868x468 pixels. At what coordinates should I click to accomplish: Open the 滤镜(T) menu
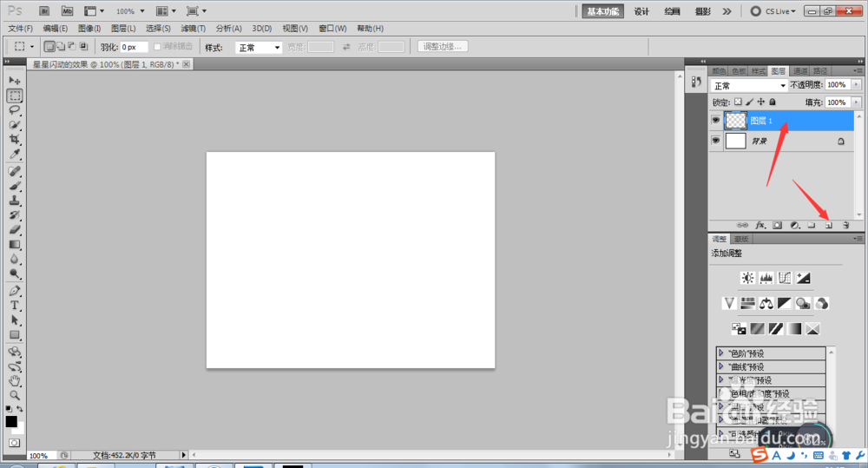point(193,29)
